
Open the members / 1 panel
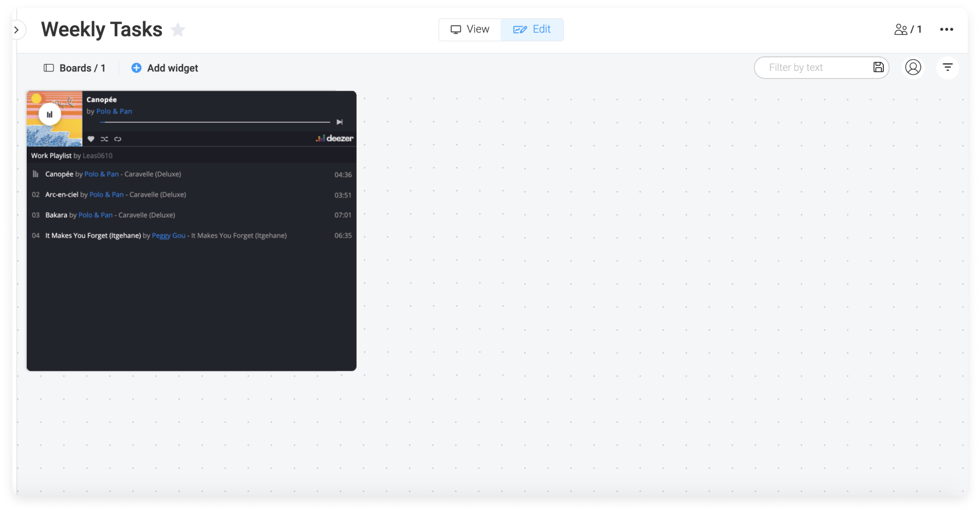(x=908, y=29)
